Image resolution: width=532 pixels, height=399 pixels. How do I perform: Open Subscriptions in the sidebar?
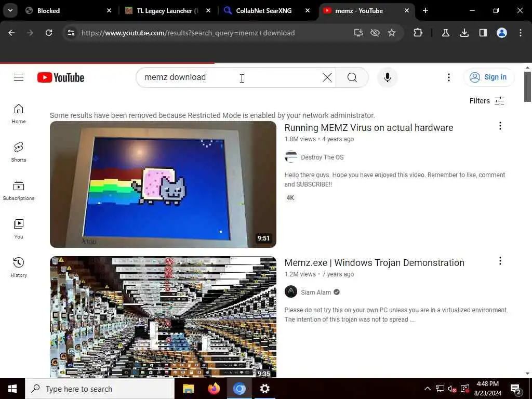[19, 191]
